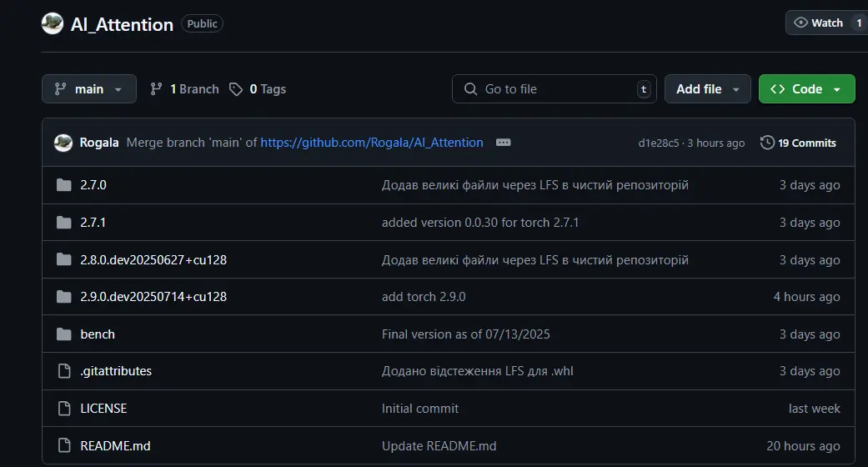Open the 19 Commits history link
This screenshot has width=868, height=467.
point(798,143)
